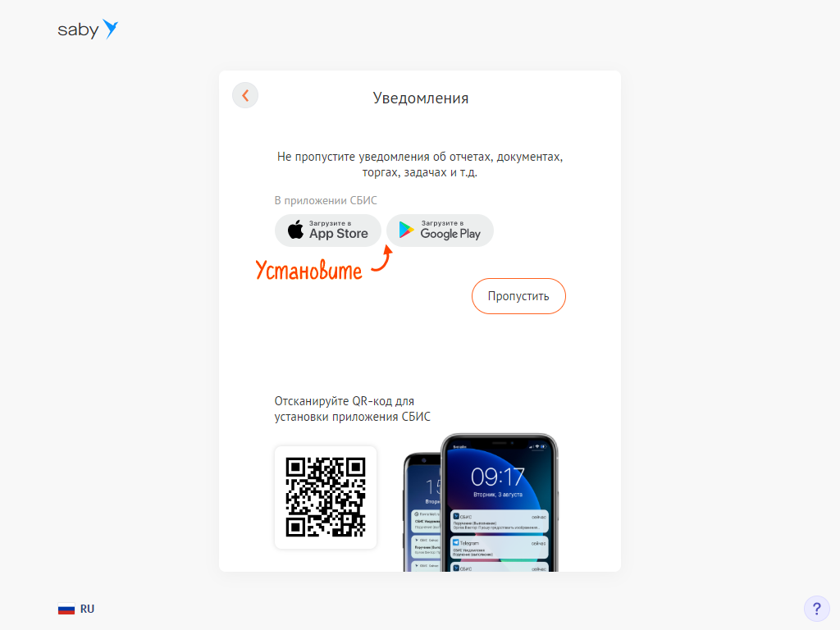Image resolution: width=840 pixels, height=630 pixels.
Task: Download from App Store badge
Action: click(328, 231)
